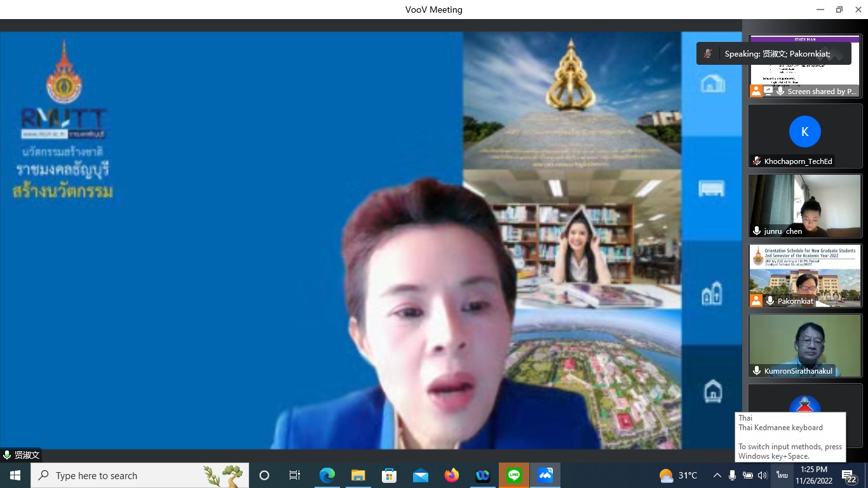Screen dimensions: 868x488
Task: Select junru chen's video thumbnail
Action: coord(805,206)
